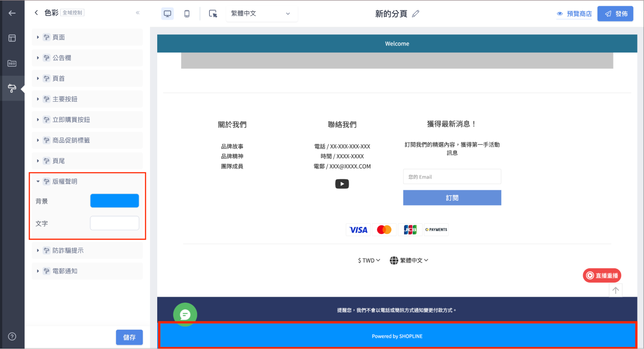The height and width of the screenshot is (349, 644).
Task: Switch to desktop preview mode
Action: [x=167, y=14]
